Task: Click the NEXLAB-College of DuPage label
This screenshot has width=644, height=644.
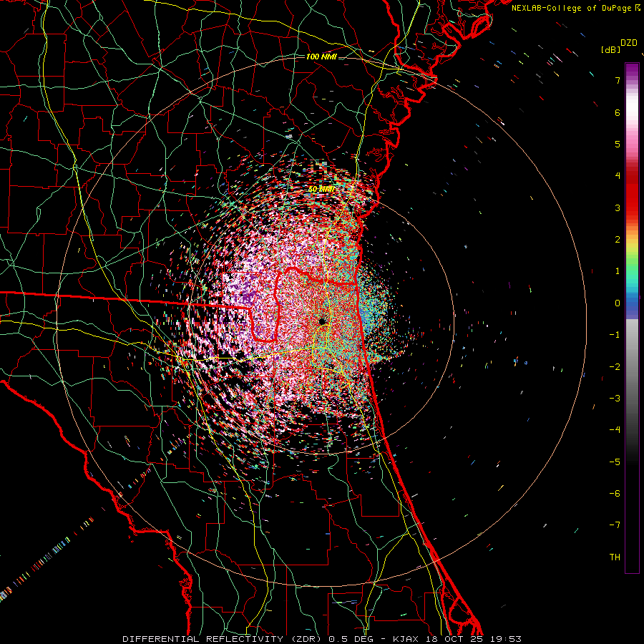Action: tap(575, 8)
